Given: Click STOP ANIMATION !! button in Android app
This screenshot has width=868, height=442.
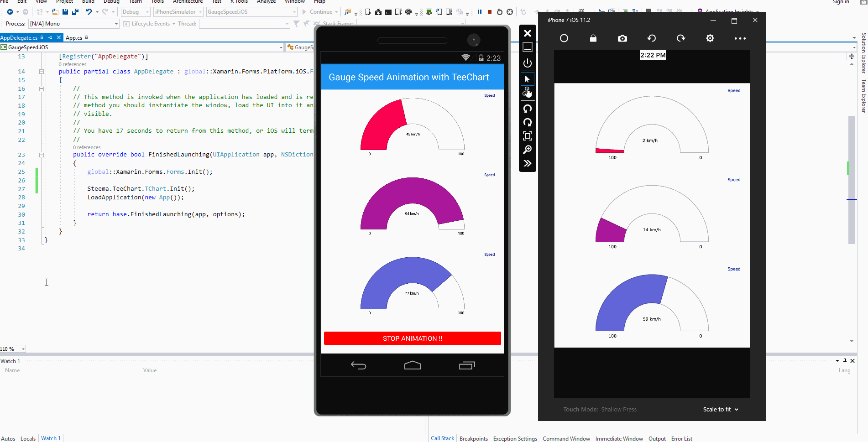Looking at the screenshot, I should (x=413, y=338).
